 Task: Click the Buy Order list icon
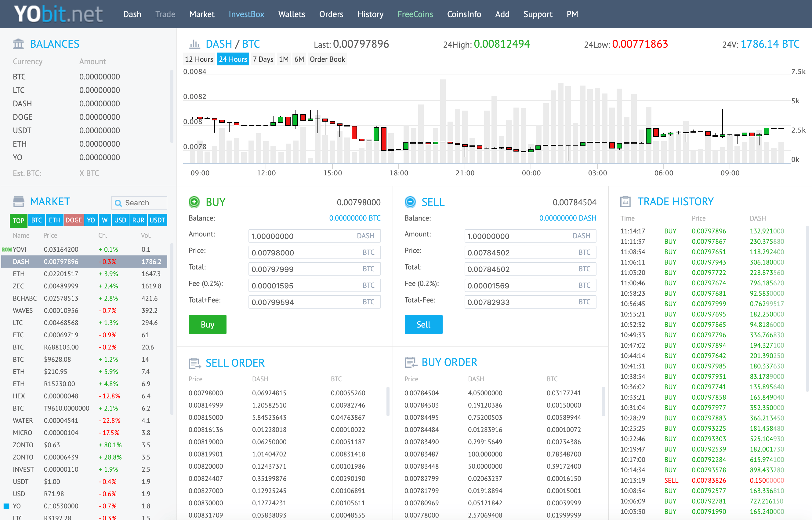pos(410,362)
